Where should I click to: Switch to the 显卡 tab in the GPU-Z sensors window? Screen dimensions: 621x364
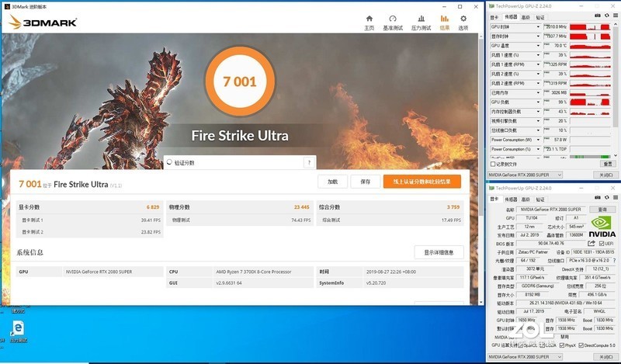(x=494, y=17)
